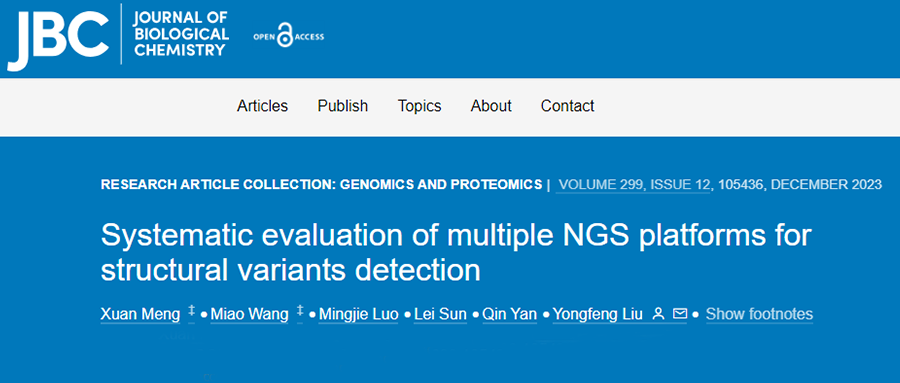Viewport: 900px width, 383px height.
Task: Open the Volume 299, Issue 12 link
Action: [x=634, y=185]
